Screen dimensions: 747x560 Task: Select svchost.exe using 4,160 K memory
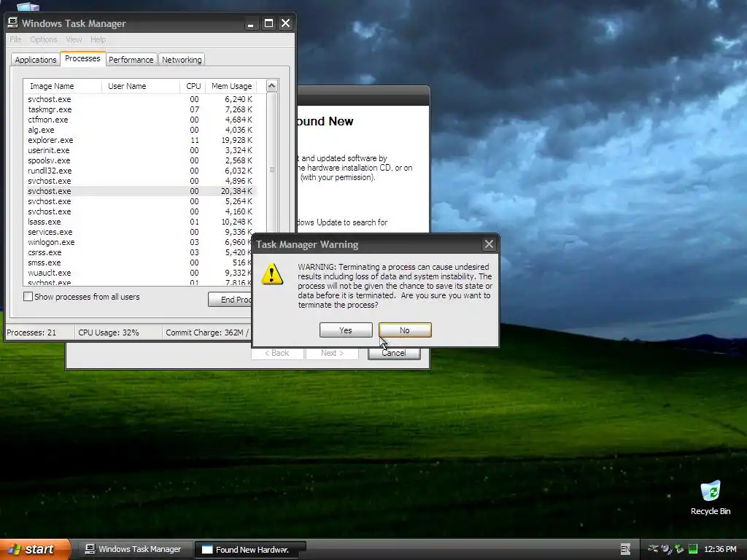pos(139,211)
